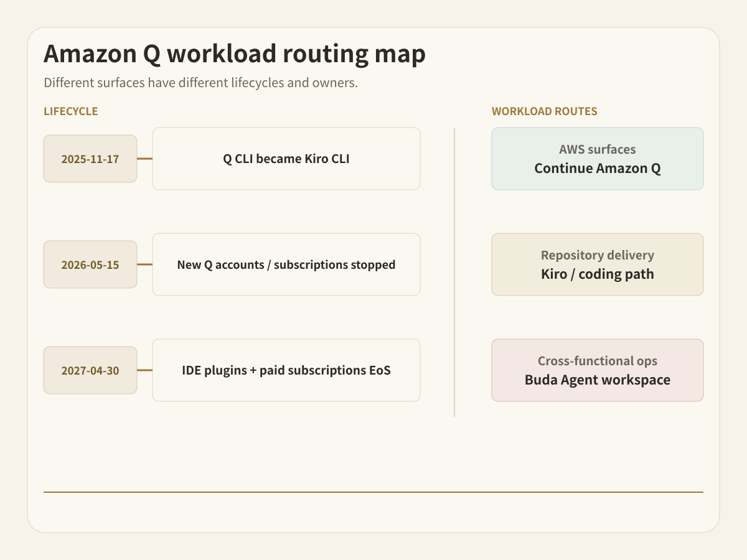Open the "Q CLI became Kiro CLI" card

(286, 159)
